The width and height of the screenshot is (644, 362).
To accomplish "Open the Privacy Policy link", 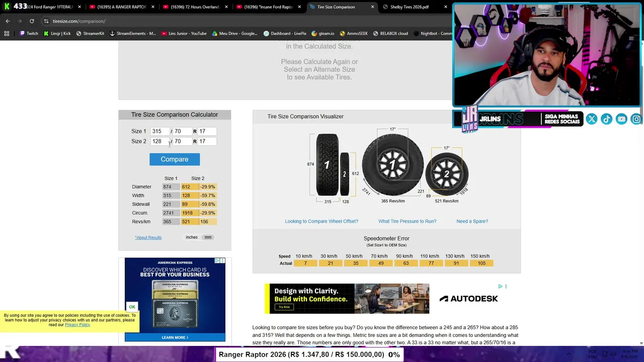I will tap(77, 325).
